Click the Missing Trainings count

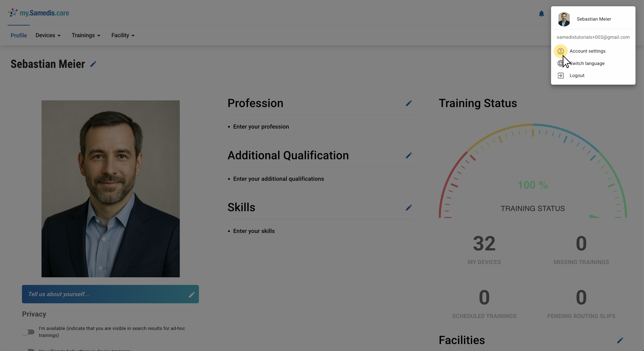click(x=581, y=244)
